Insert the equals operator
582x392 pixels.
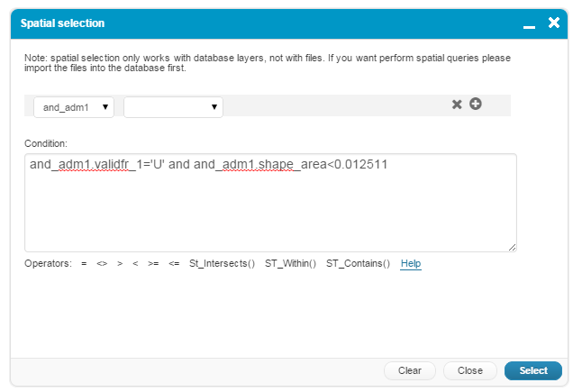[84, 264]
